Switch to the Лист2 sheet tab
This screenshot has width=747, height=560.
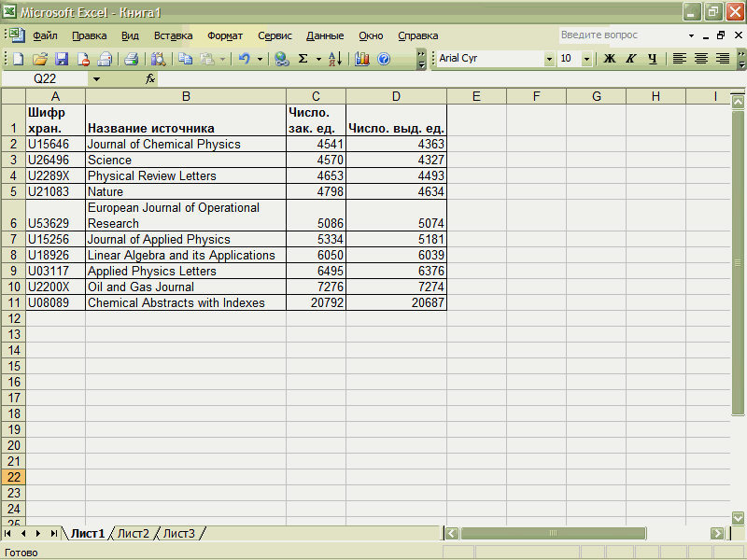coord(133,534)
